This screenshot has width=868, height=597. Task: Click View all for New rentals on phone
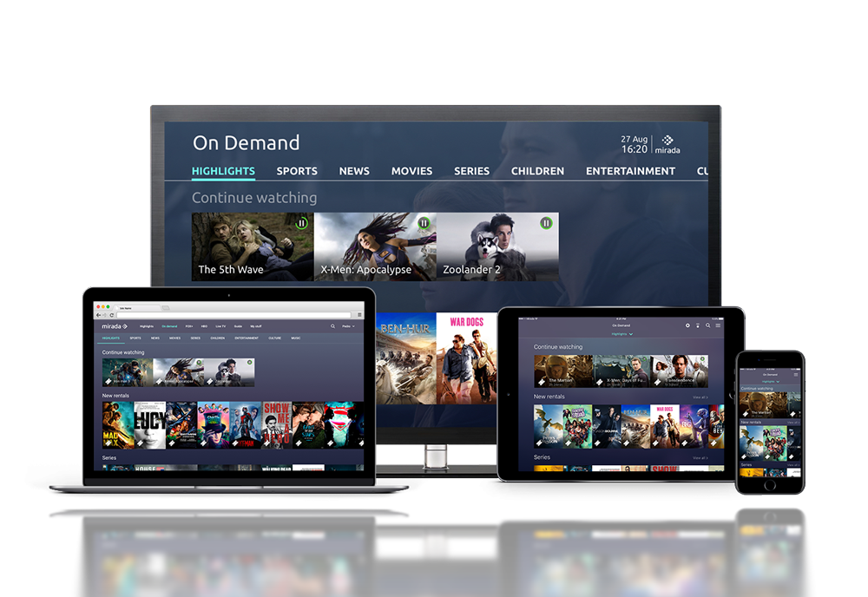point(793,423)
